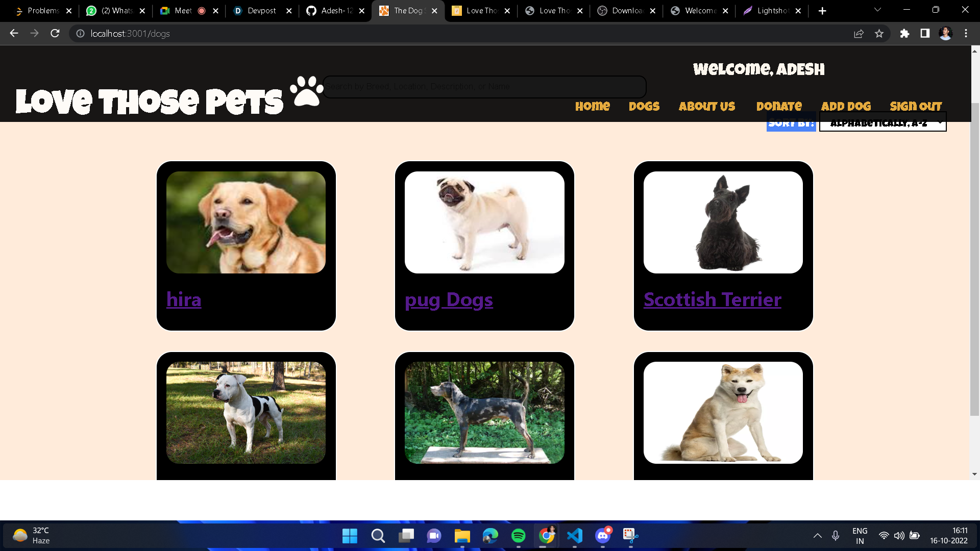Click the share page icon in address bar
980x551 pixels.
pos(859,34)
